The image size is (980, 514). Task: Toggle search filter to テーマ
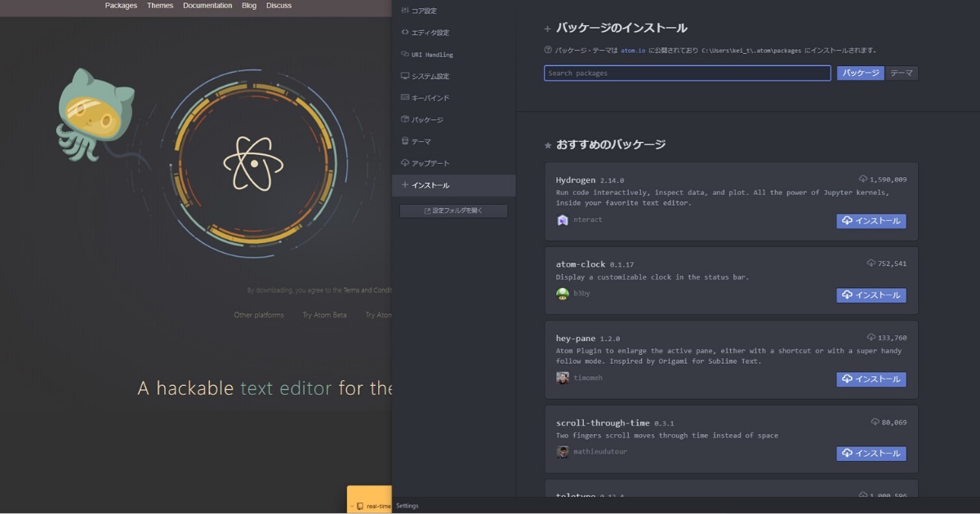point(902,73)
